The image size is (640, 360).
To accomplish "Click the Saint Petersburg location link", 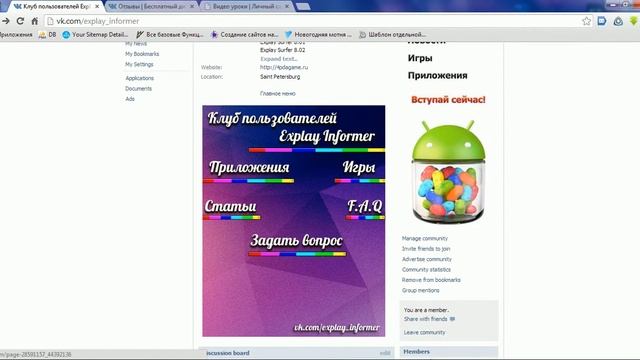I will click(x=280, y=77).
